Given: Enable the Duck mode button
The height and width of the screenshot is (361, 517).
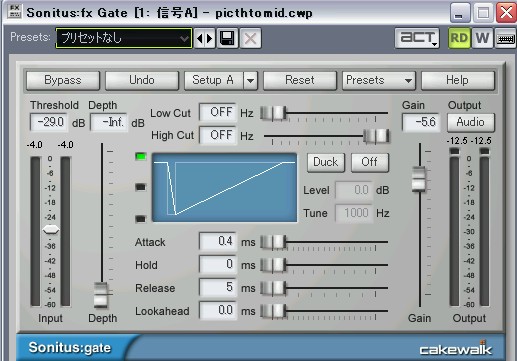Looking at the screenshot, I should click(x=326, y=162).
